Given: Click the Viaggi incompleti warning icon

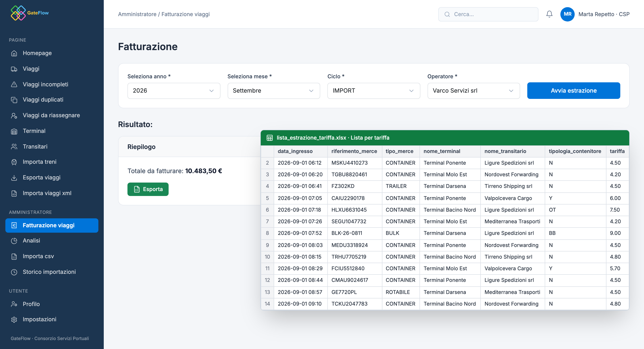Looking at the screenshot, I should tap(14, 84).
